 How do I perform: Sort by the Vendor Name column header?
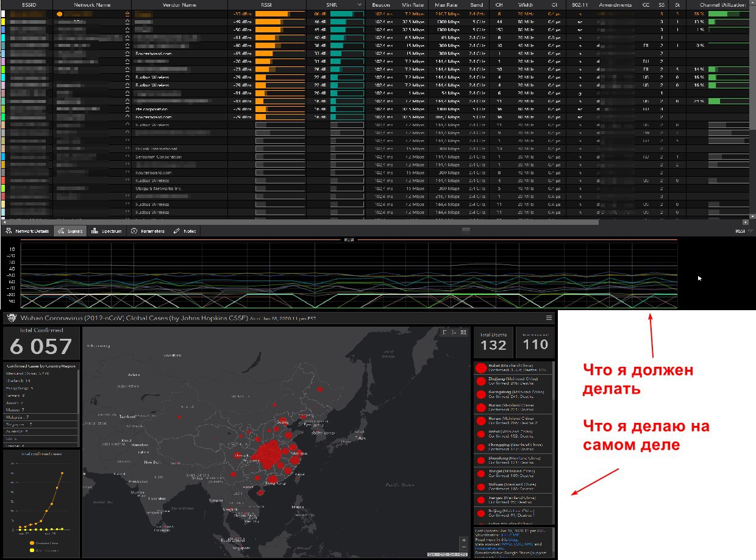pos(180,4)
